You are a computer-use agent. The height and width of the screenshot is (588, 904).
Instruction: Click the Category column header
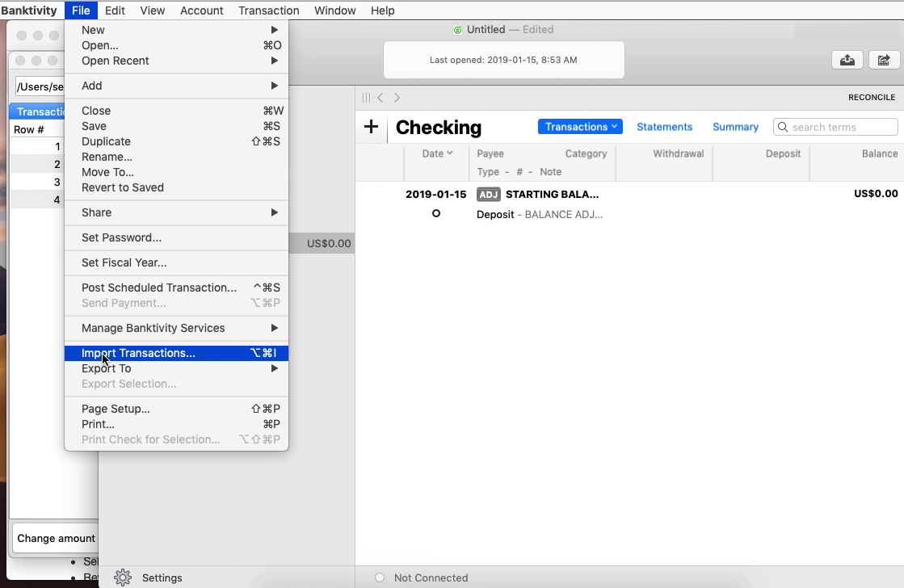click(586, 153)
